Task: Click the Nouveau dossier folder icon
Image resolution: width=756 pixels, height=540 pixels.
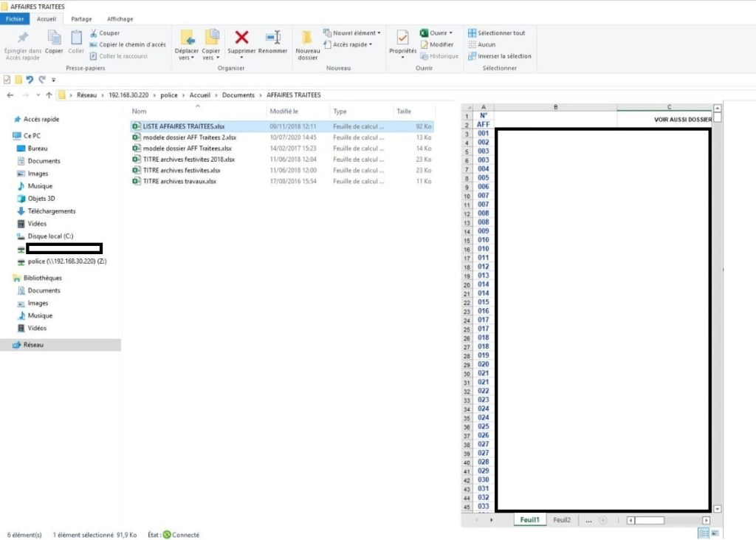Action: 307,38
